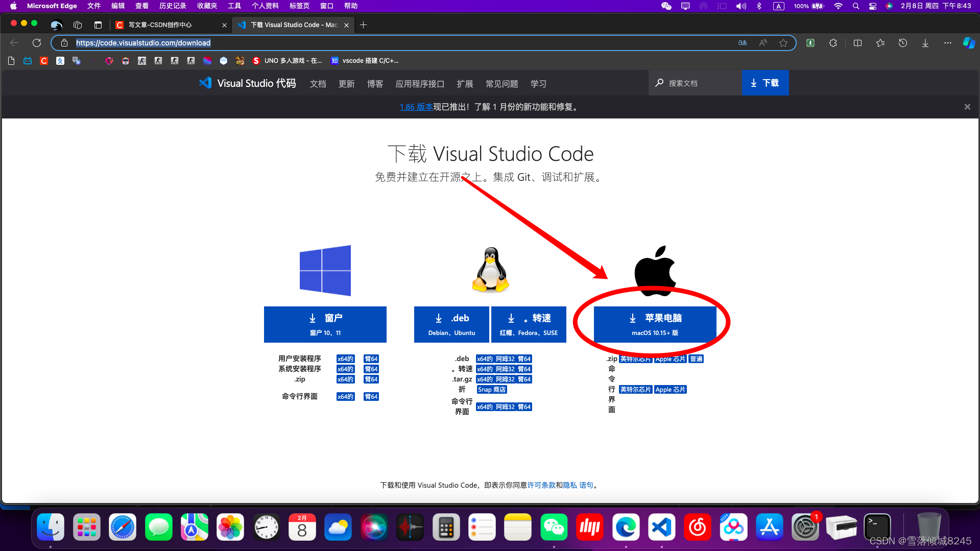Open the 1.86 版本 release link
This screenshot has height=551, width=980.
(x=416, y=107)
